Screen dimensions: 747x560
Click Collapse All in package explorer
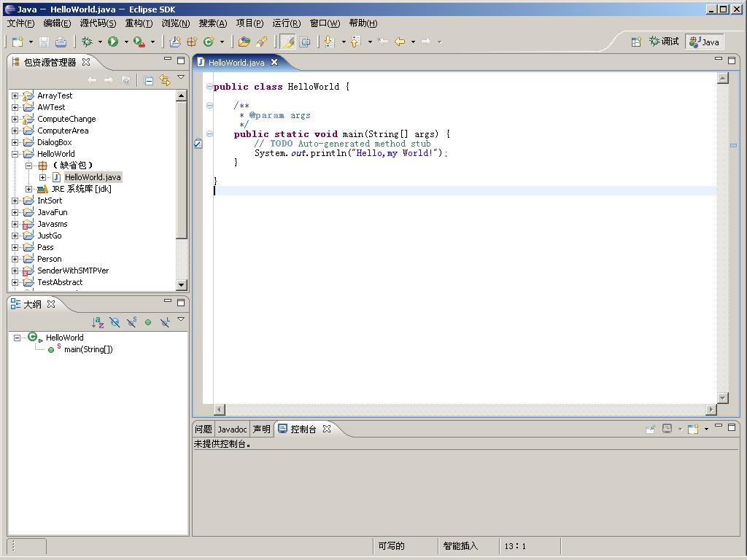149,80
